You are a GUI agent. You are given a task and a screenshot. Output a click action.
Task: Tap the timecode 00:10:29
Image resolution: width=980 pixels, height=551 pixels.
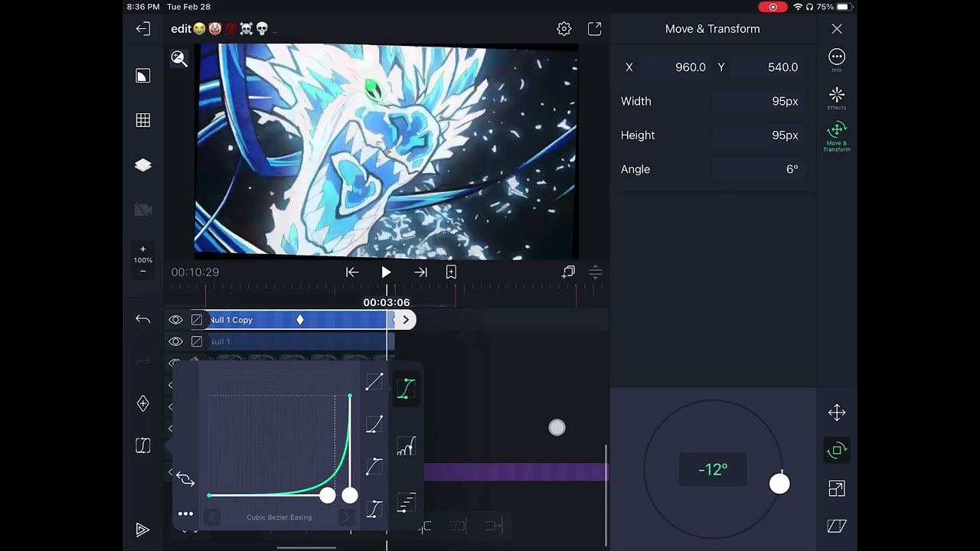tap(195, 272)
